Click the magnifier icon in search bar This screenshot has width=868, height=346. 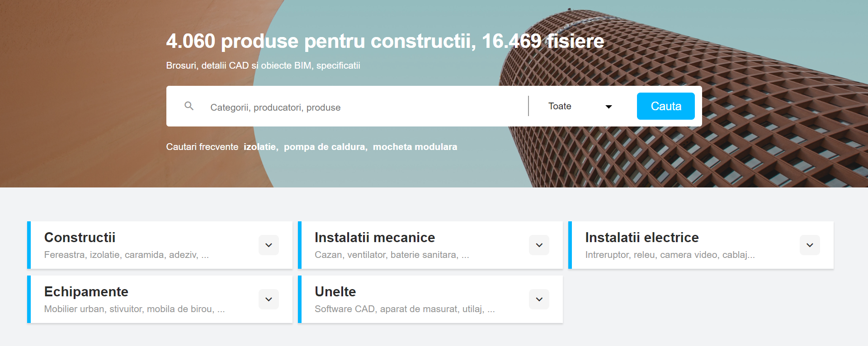coord(189,106)
